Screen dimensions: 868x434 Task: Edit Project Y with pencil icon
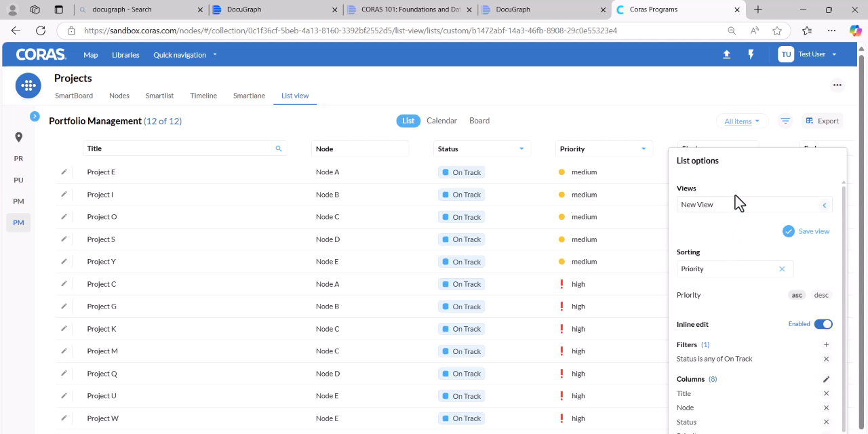64,261
